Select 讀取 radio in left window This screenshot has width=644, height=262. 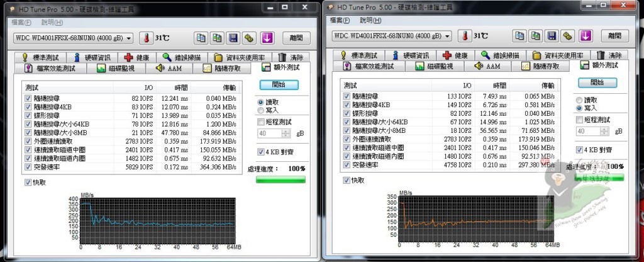coord(260,102)
